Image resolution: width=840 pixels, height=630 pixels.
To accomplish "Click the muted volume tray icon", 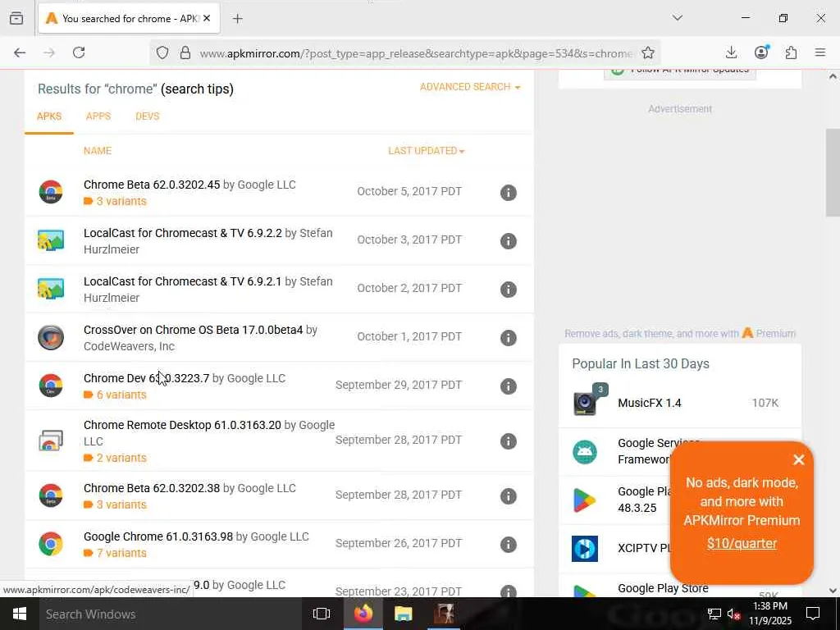I will 733,614.
